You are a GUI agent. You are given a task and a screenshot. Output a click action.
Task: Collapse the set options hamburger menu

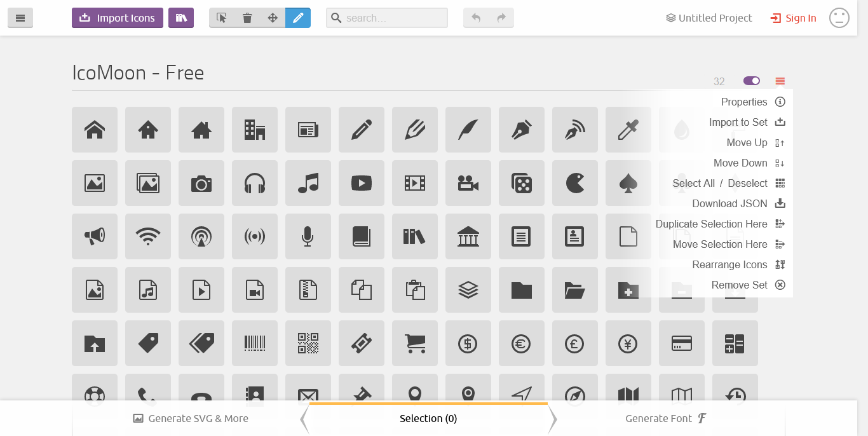pyautogui.click(x=780, y=81)
